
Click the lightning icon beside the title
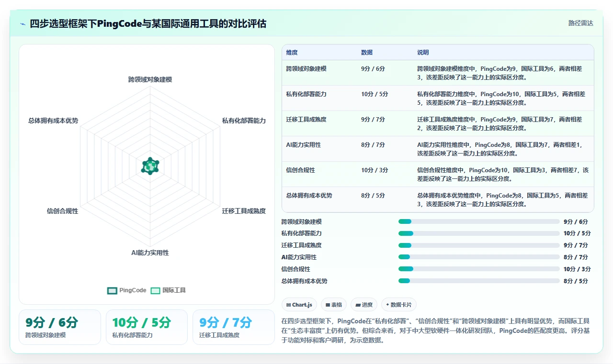pyautogui.click(x=23, y=23)
